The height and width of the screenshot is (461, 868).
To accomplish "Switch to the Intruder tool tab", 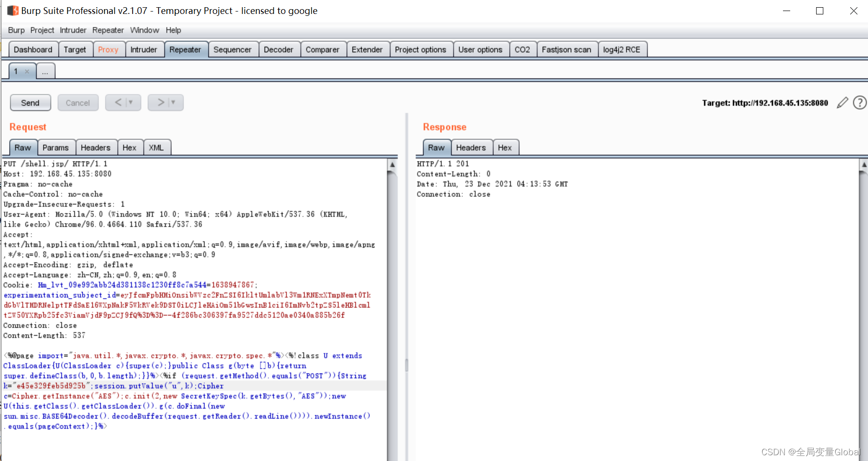I will click(x=144, y=50).
